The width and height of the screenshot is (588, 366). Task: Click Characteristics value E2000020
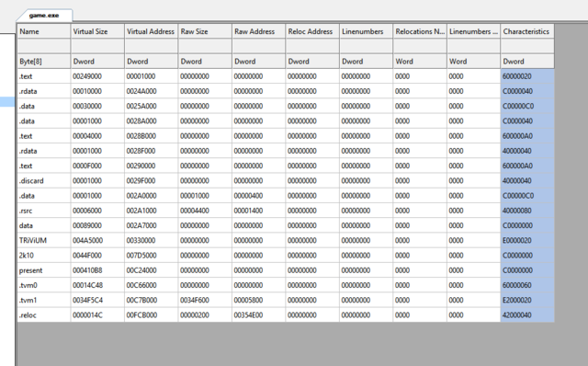(x=517, y=300)
